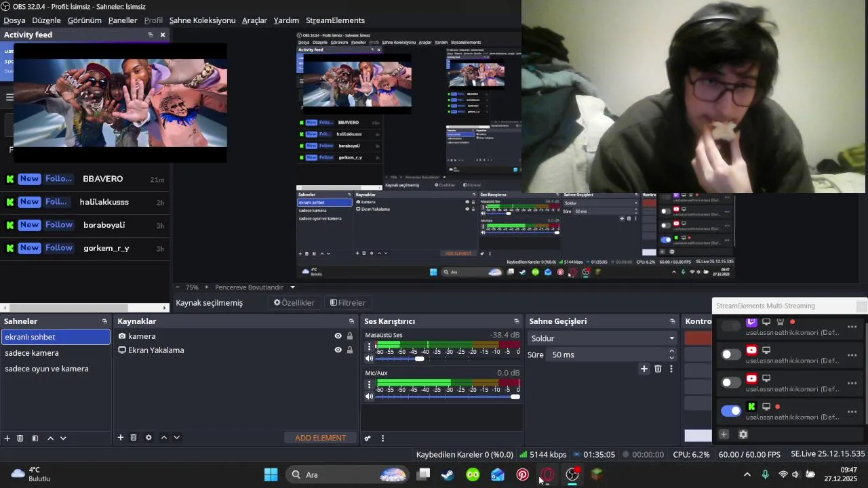This screenshot has width=868, height=488.
Task: Enable the second YouTube streaming target toggle
Action: (731, 383)
